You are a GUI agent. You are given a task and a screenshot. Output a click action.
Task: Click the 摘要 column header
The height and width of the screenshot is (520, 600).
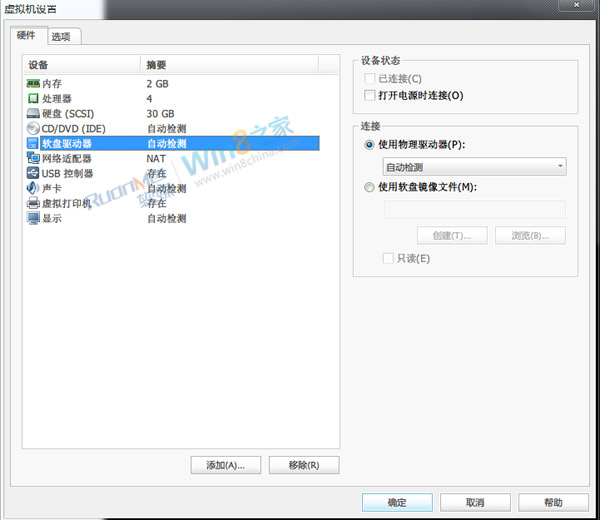point(230,65)
